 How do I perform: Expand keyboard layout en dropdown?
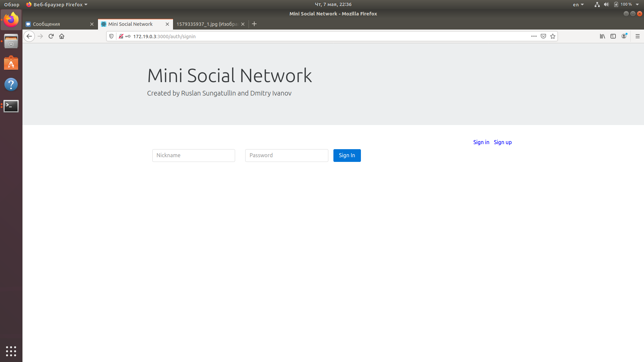point(578,5)
